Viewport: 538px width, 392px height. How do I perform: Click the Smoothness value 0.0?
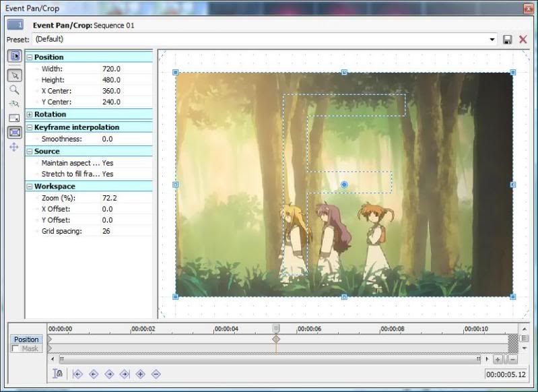pos(107,139)
